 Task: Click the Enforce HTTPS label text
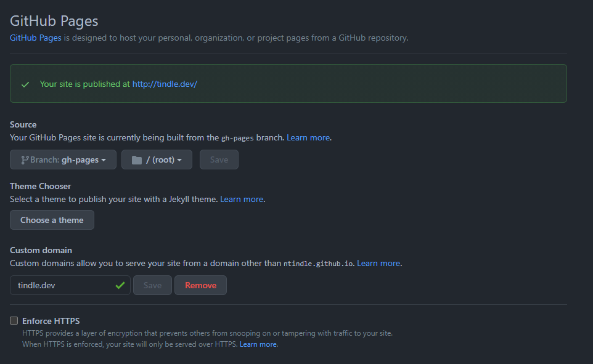[51, 321]
